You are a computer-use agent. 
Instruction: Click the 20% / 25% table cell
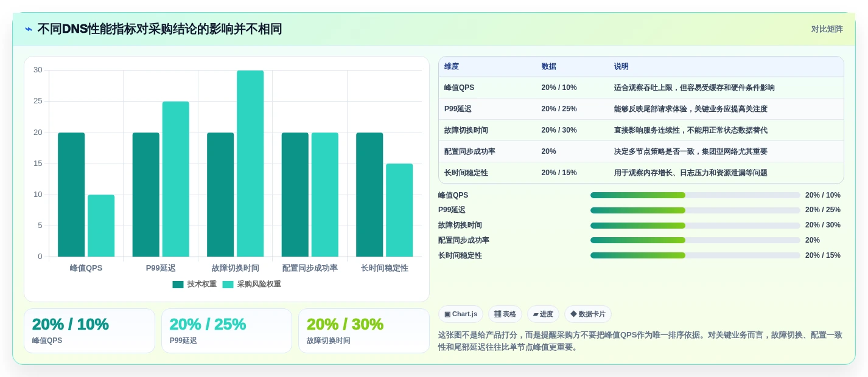(x=559, y=109)
